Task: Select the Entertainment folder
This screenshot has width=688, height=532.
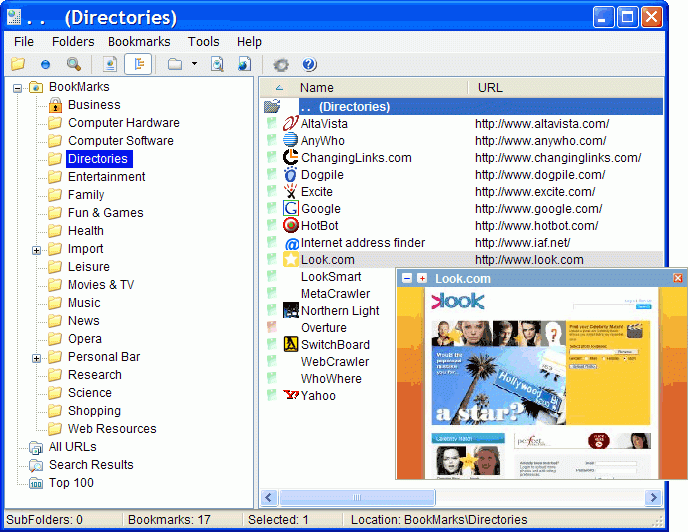Action: click(x=107, y=177)
